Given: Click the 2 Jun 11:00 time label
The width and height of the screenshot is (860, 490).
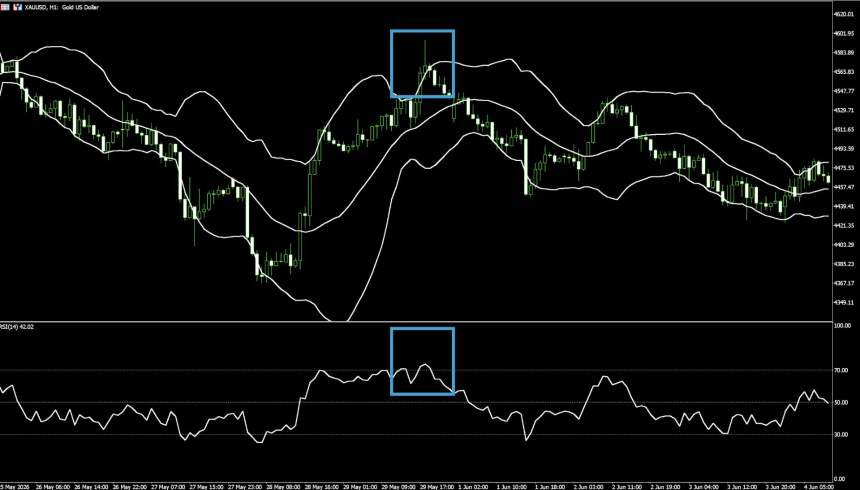Looking at the screenshot, I should (628, 487).
